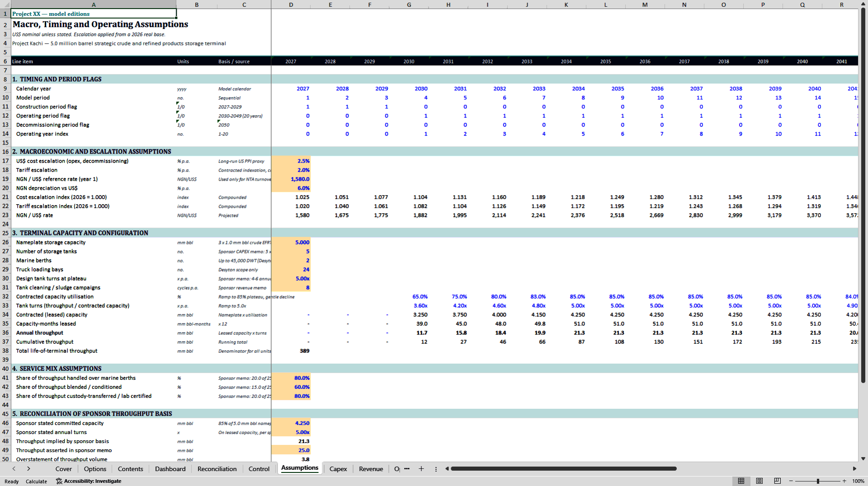Image resolution: width=868 pixels, height=486 pixels.
Task: Click the 100% zoom level button
Action: 858,481
